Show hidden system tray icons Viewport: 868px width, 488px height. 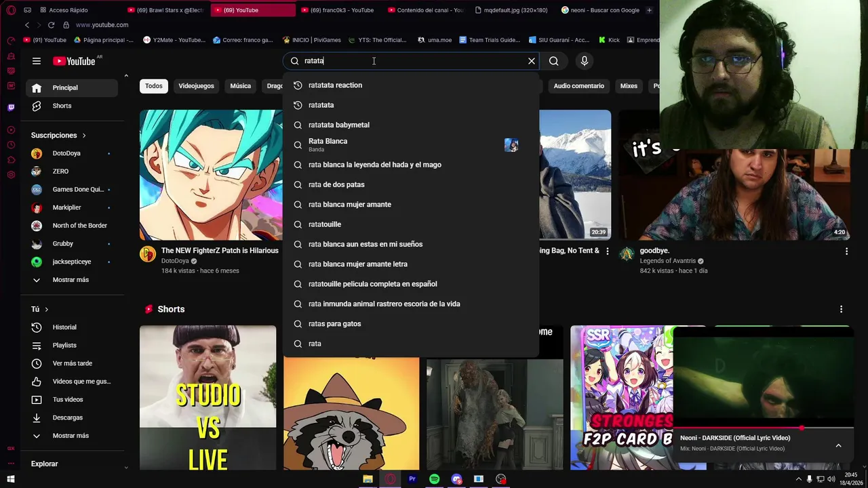pyautogui.click(x=798, y=479)
